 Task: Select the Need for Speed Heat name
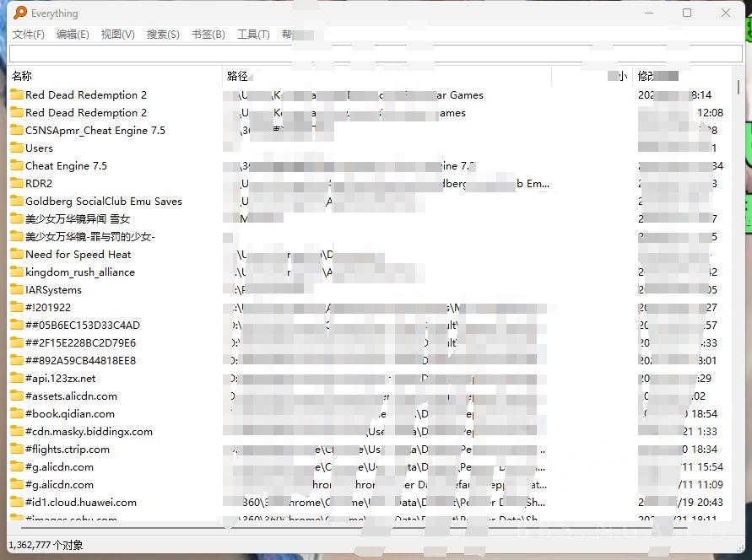pyautogui.click(x=78, y=255)
